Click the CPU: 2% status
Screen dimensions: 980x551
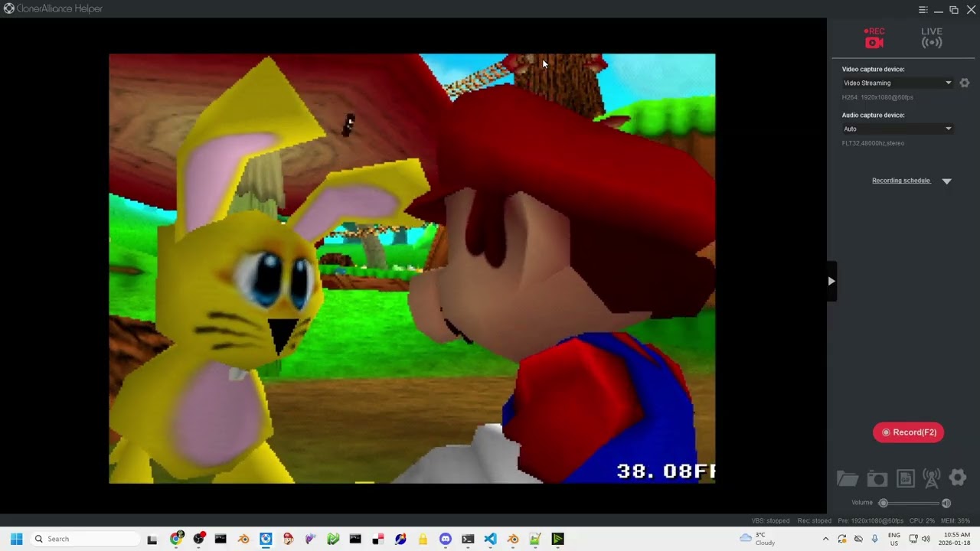(x=923, y=521)
